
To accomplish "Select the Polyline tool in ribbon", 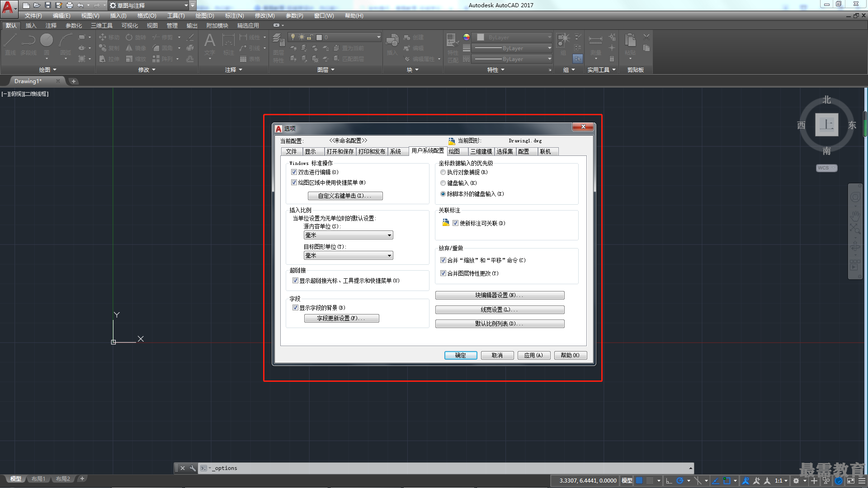I will (x=28, y=44).
